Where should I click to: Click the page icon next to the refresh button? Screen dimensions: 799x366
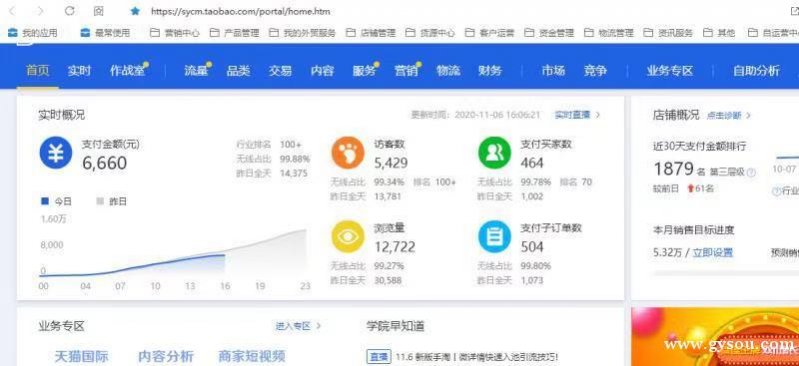point(99,11)
